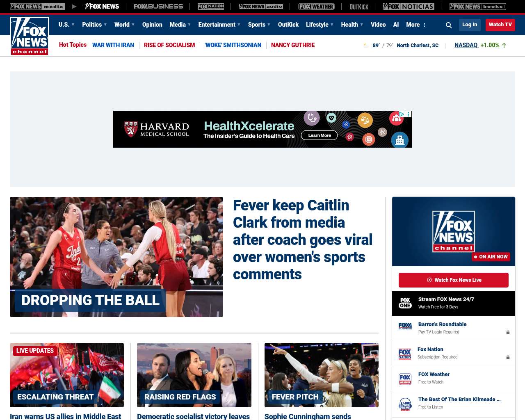The image size is (525, 420).
Task: Open Iran warns US allies headline
Action: pyautogui.click(x=66, y=416)
